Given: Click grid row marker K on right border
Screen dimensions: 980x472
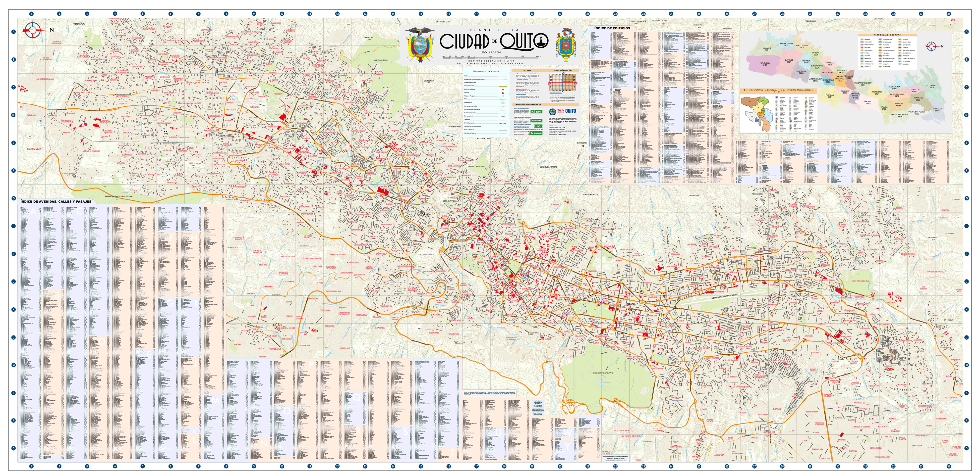Looking at the screenshot, I should [967, 309].
